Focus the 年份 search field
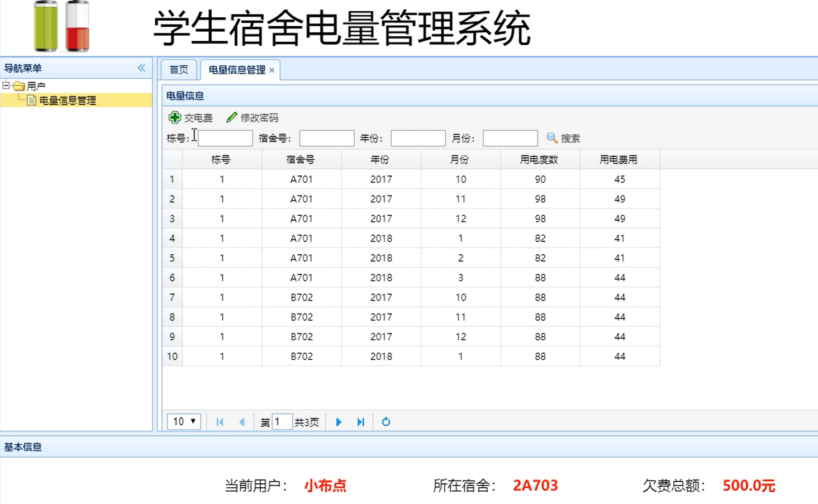The height and width of the screenshot is (504, 818). tap(418, 138)
